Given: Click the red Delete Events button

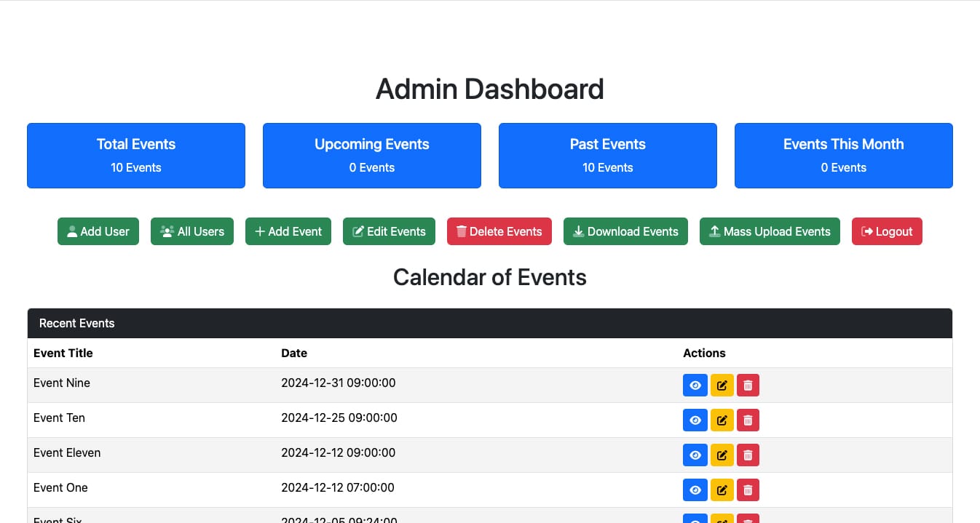Looking at the screenshot, I should (499, 231).
